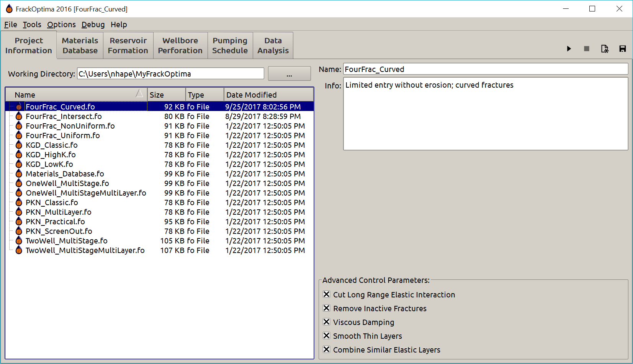Open the Help menu
633x364 pixels.
click(119, 24)
